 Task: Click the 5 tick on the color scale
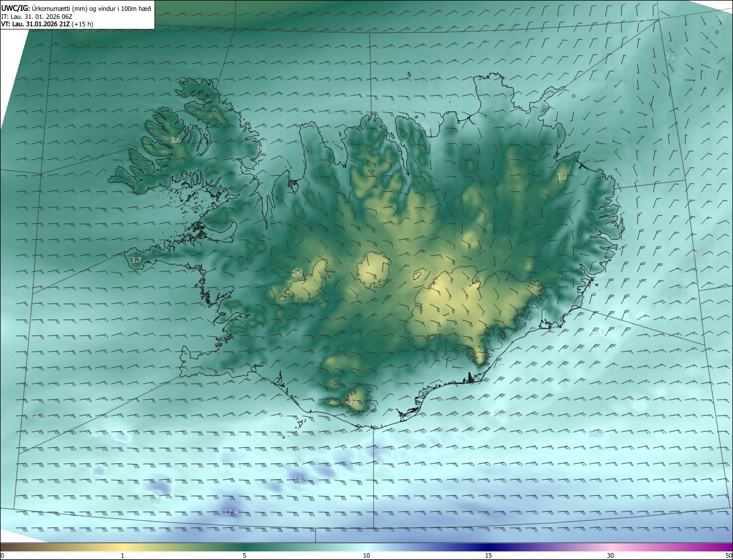tap(245, 555)
